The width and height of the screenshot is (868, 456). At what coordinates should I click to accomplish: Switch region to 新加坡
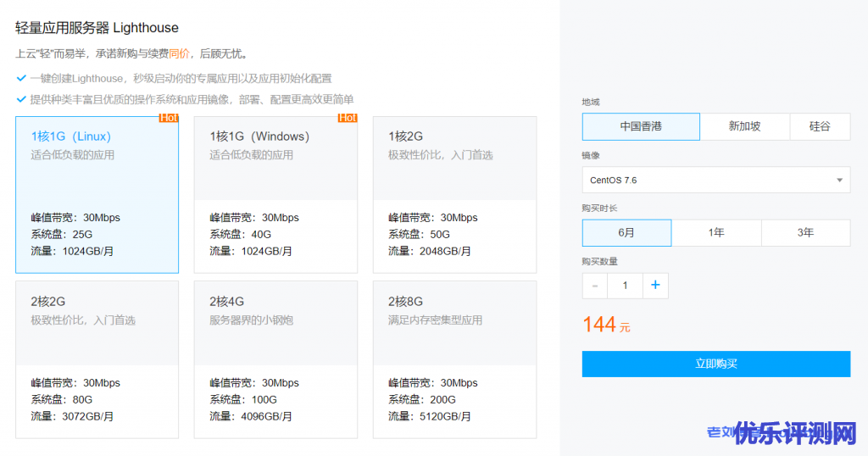click(744, 126)
